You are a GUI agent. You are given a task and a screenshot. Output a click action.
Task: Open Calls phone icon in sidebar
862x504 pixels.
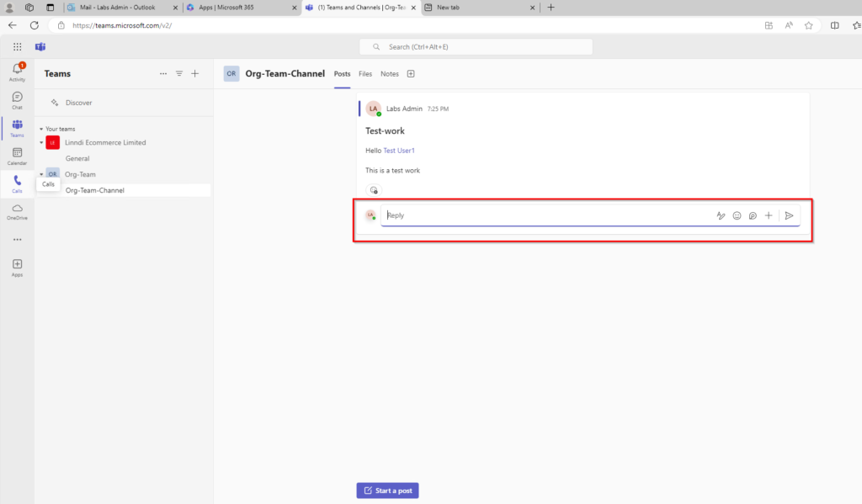pos(17,183)
